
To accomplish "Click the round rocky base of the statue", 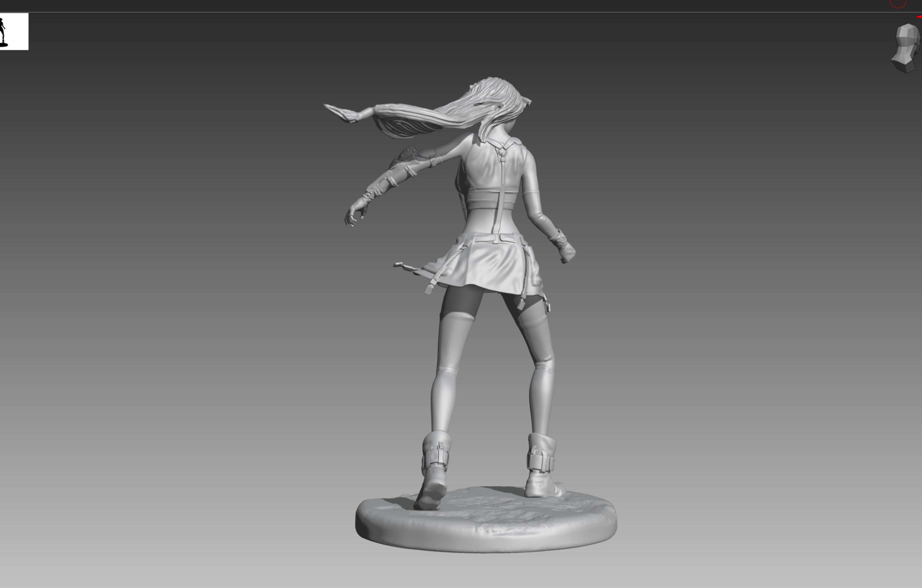I will (x=486, y=520).
